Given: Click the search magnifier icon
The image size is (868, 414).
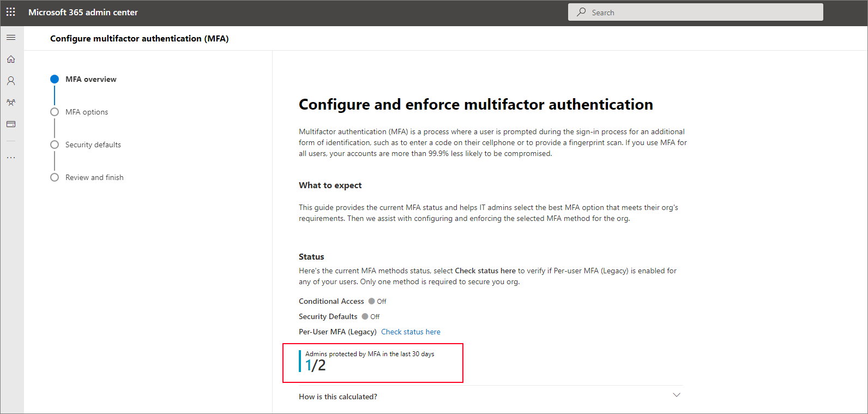Looking at the screenshot, I should (582, 12).
